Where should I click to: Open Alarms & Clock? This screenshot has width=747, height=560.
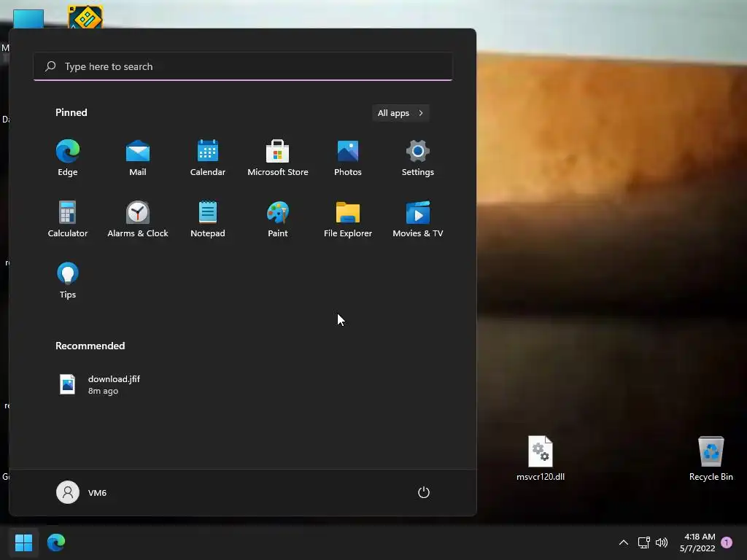coord(138,219)
